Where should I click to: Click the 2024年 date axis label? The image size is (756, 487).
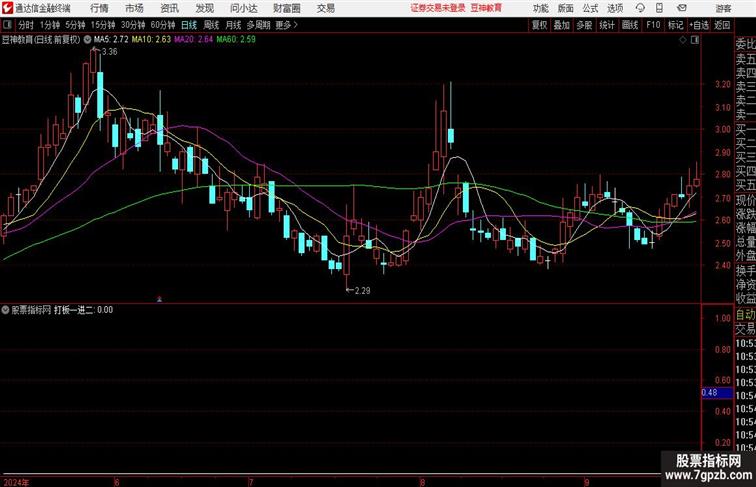click(16, 482)
